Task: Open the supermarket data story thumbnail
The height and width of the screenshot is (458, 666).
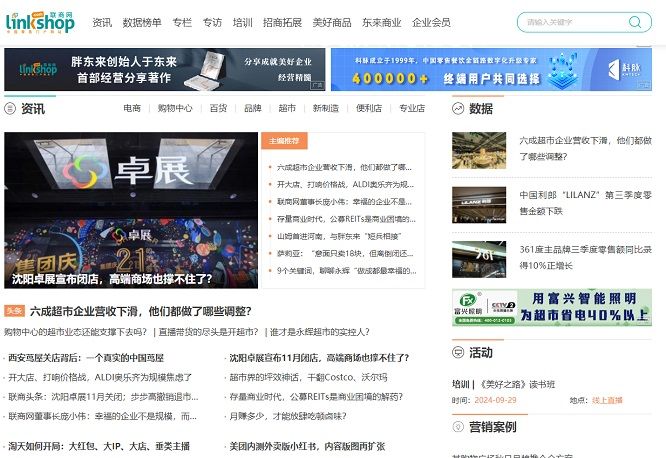Action: pos(479,150)
